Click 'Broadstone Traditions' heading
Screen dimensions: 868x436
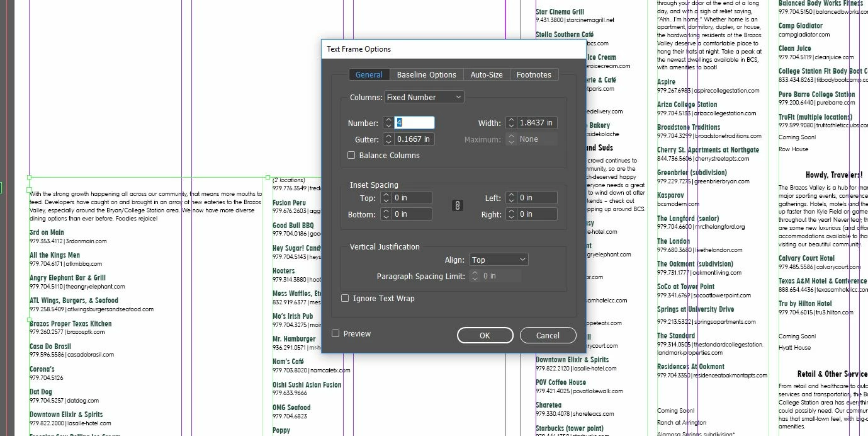click(x=689, y=127)
